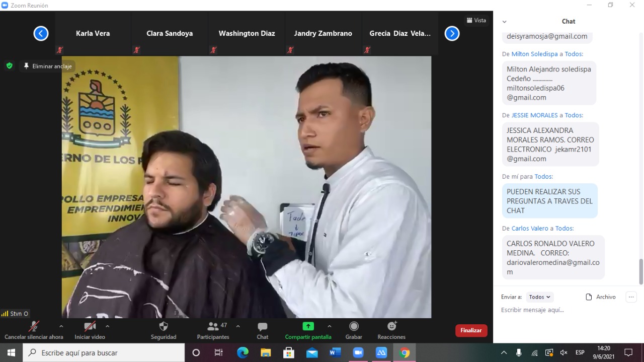
Task: Toggle microphone with Cancelar silenciar ahora
Action: [x=34, y=330]
